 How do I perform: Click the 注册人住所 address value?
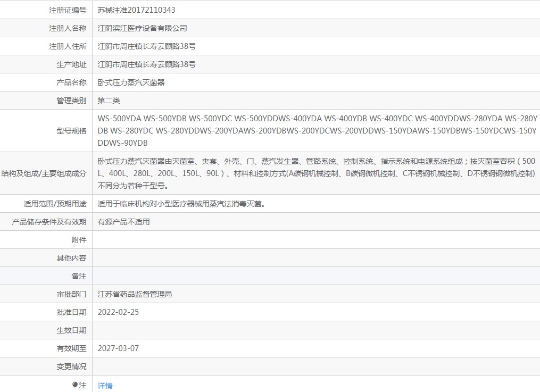pos(147,46)
